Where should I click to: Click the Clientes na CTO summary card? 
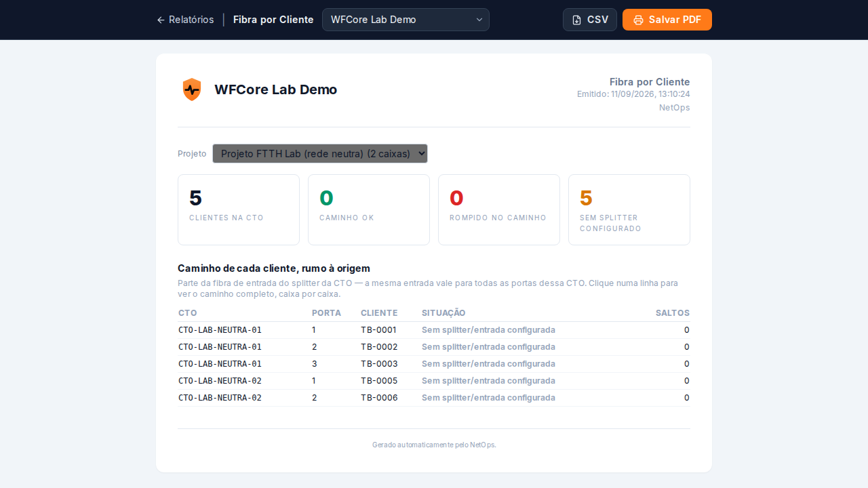point(239,209)
